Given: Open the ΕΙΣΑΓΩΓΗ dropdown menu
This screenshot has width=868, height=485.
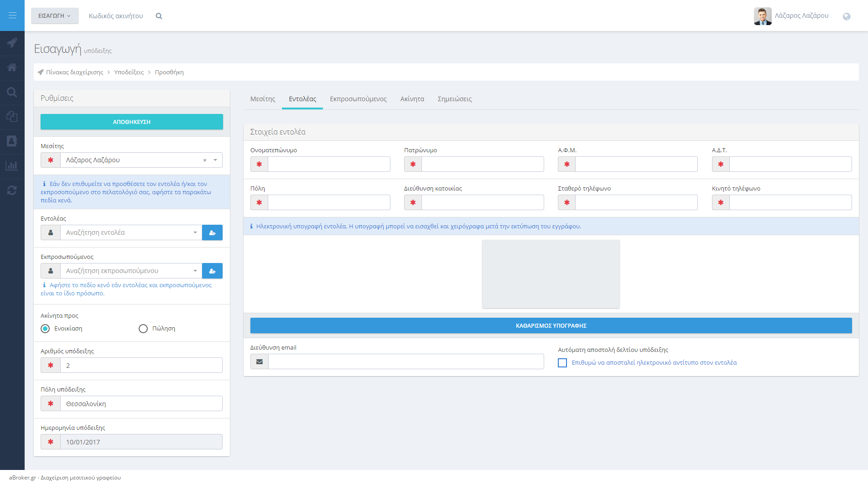Looking at the screenshot, I should click(55, 16).
